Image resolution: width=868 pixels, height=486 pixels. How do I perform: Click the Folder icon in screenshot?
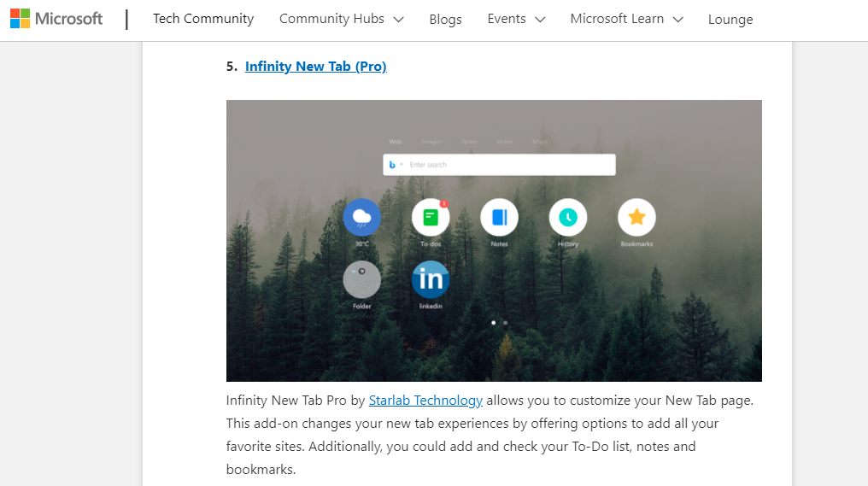[x=362, y=279]
